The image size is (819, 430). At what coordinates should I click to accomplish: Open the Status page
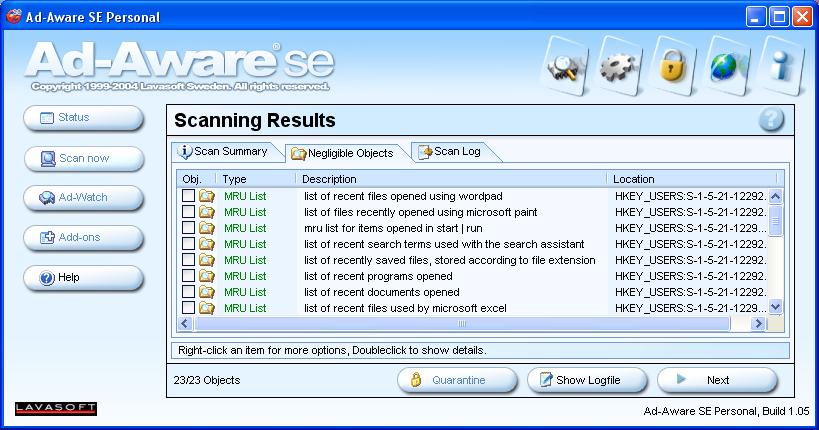[x=84, y=118]
